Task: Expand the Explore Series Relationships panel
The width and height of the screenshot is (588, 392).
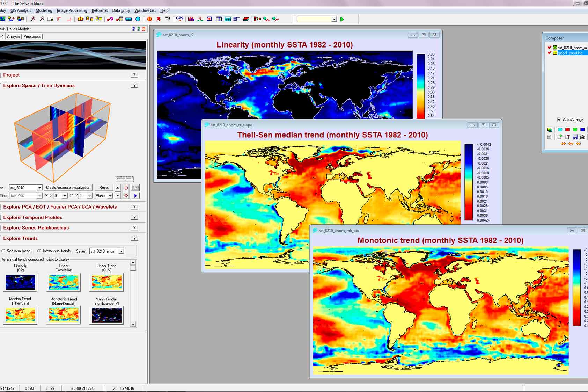Action: 36,228
